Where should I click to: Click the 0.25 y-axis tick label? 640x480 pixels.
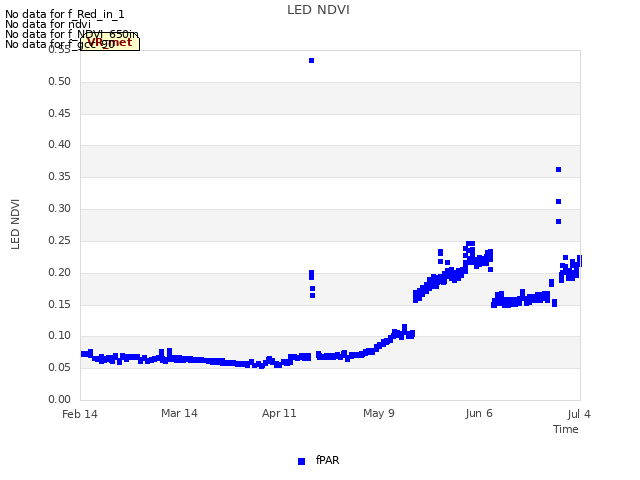coord(60,240)
